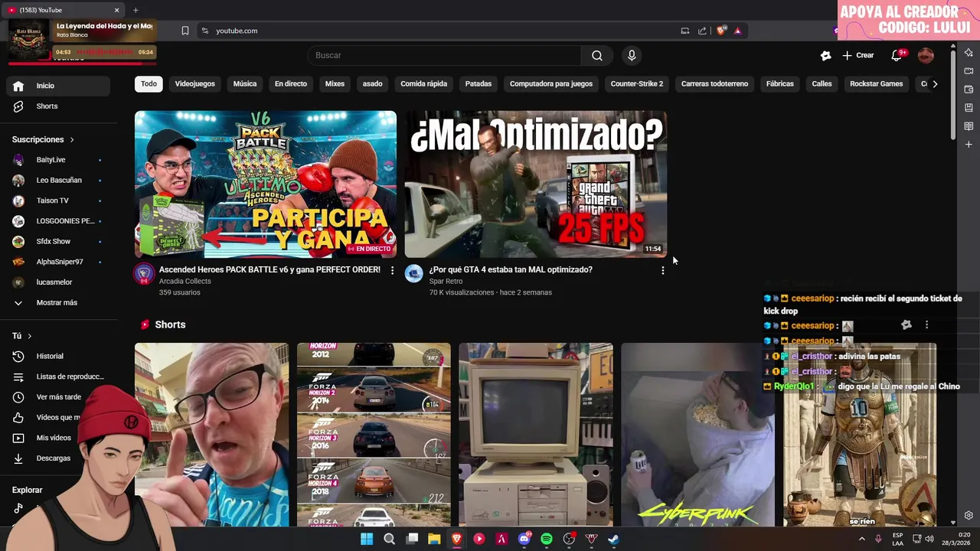The image size is (980, 551).
Task: Select the Música filter chip
Action: (x=245, y=83)
